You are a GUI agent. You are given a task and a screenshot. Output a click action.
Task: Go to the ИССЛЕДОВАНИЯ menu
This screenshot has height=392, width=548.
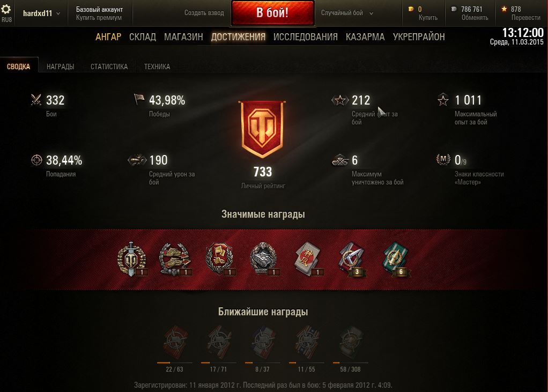pyautogui.click(x=306, y=36)
